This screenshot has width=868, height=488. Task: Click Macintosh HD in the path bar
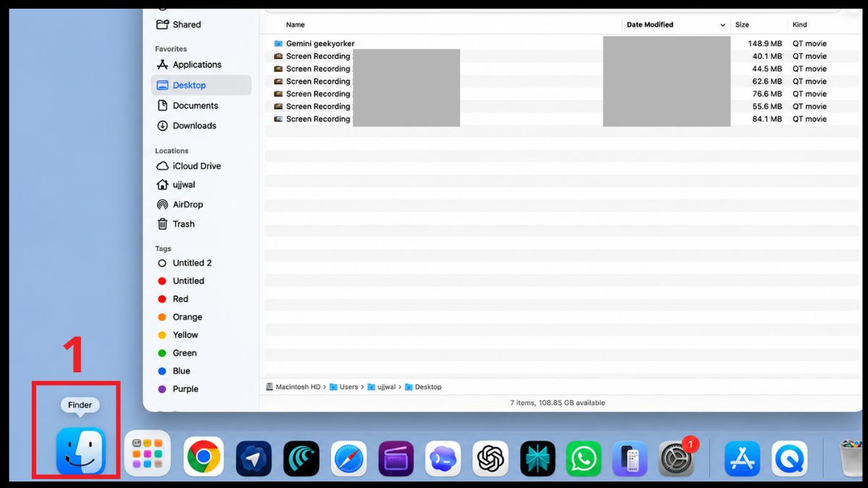point(293,387)
